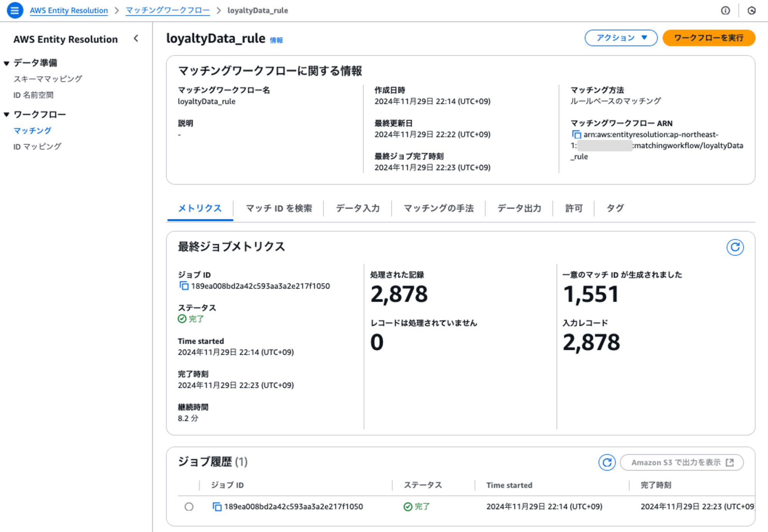The height and width of the screenshot is (532, 768).
Task: Click Amazon S3 で出力を表示 button
Action: pos(682,462)
